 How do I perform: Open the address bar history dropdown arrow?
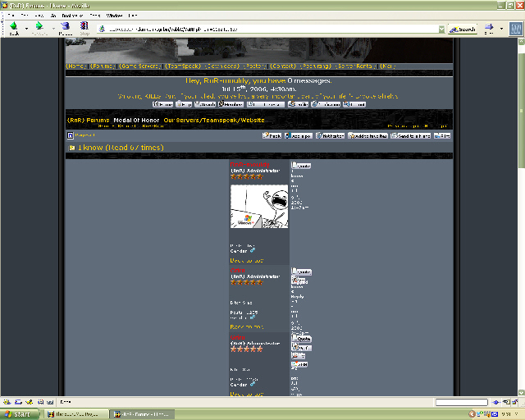coord(441,29)
